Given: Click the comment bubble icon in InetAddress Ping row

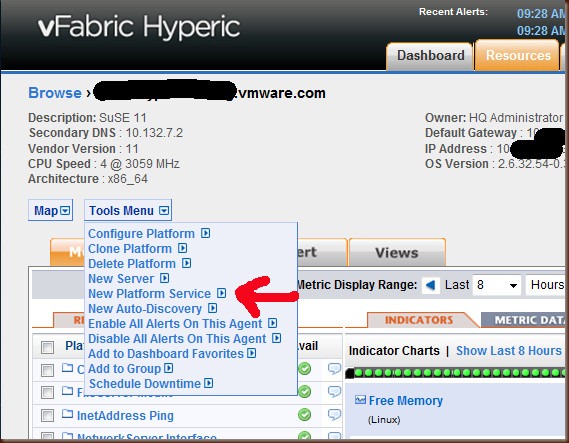Looking at the screenshot, I should point(334,414).
